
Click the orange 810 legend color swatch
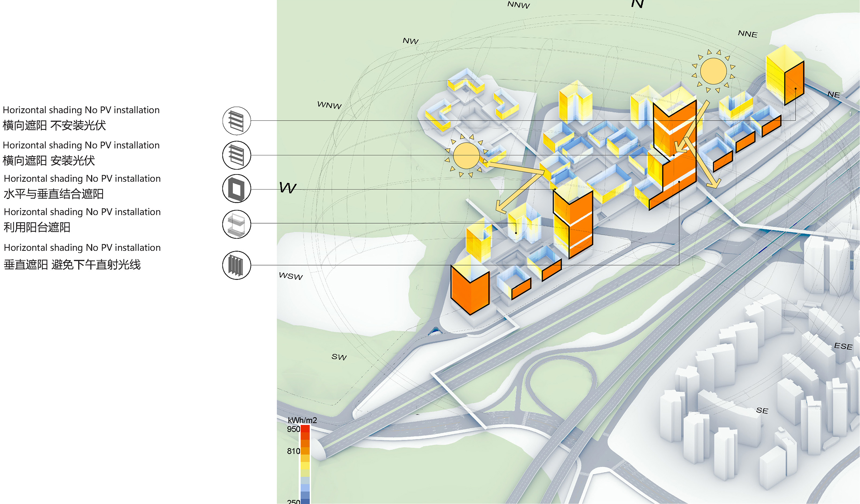click(305, 451)
